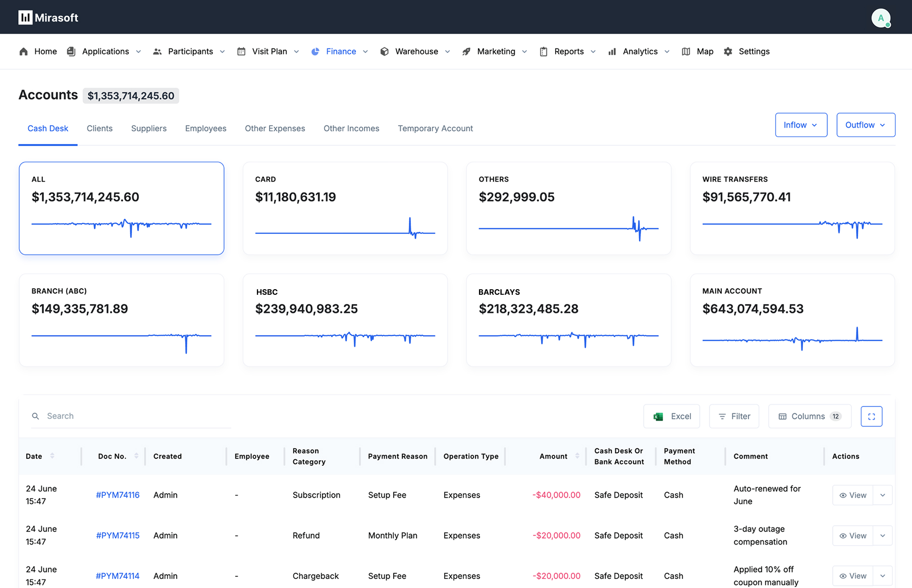Click the search magnifier icon
Viewport: 912px width, 588px height.
coord(35,416)
